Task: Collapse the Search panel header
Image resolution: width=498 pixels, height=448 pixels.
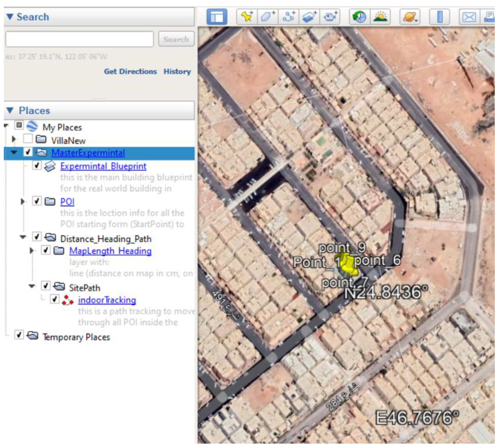Action: click(x=10, y=17)
